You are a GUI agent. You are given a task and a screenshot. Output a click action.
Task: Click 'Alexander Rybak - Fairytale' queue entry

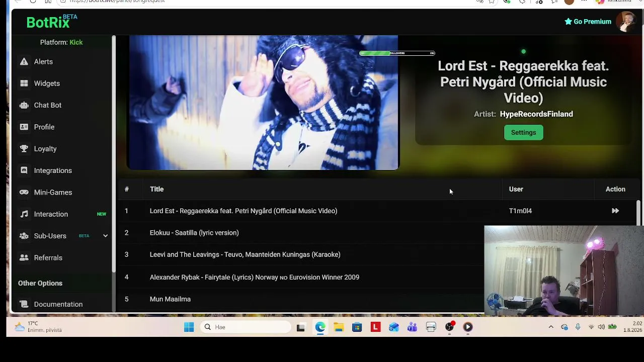pos(255,277)
